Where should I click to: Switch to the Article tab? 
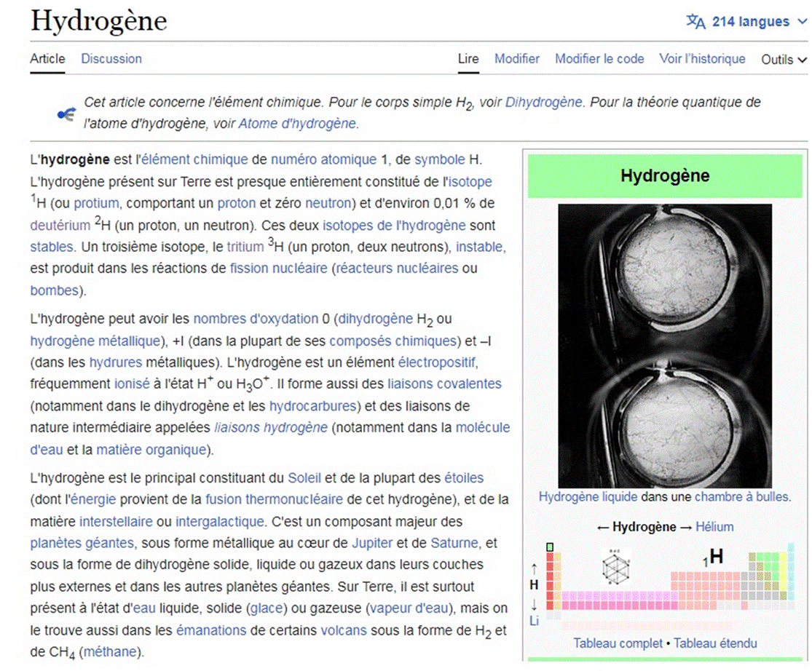point(47,58)
